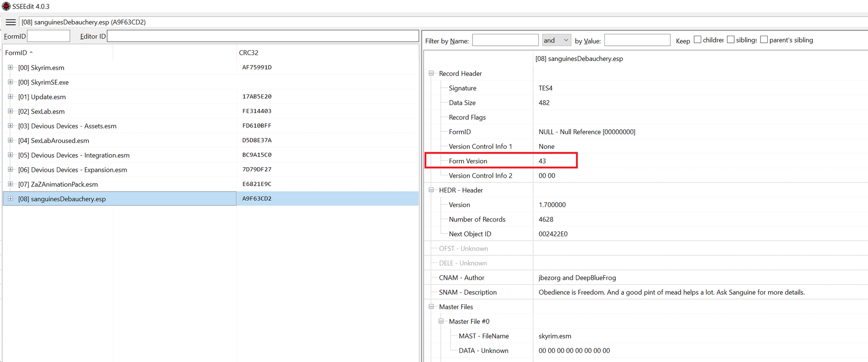Focus the Editor ID search field
The width and height of the screenshot is (868, 362).
pyautogui.click(x=263, y=36)
